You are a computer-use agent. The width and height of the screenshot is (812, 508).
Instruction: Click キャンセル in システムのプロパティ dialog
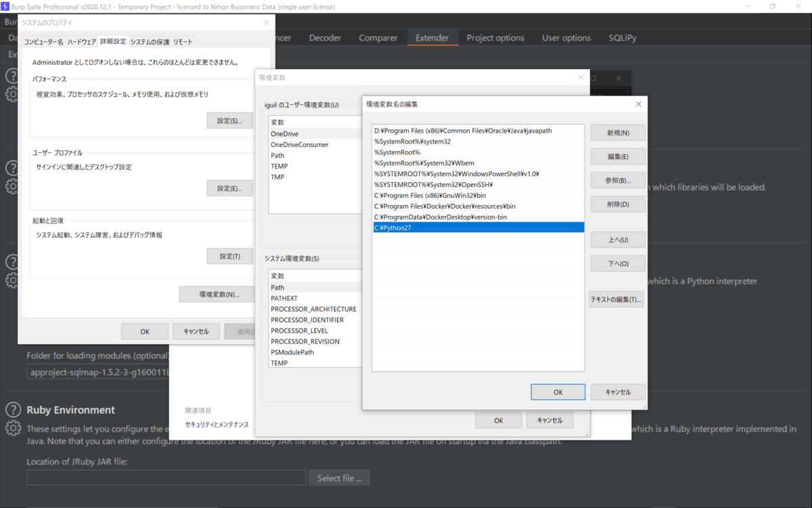point(196,331)
